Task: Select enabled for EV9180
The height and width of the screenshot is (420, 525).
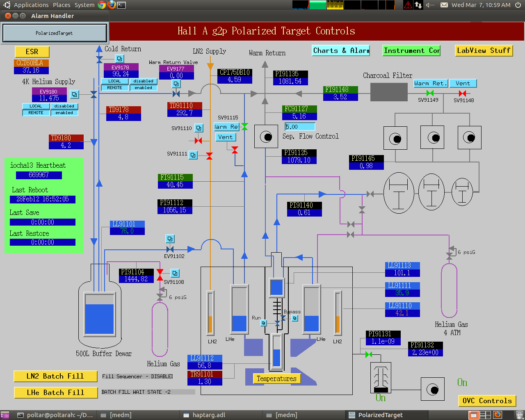Action: (64, 113)
